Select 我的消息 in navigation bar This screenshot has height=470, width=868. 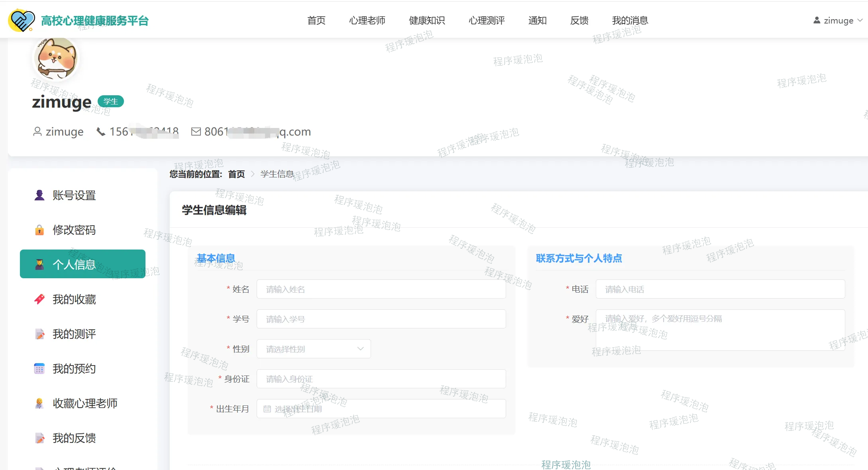(x=630, y=20)
